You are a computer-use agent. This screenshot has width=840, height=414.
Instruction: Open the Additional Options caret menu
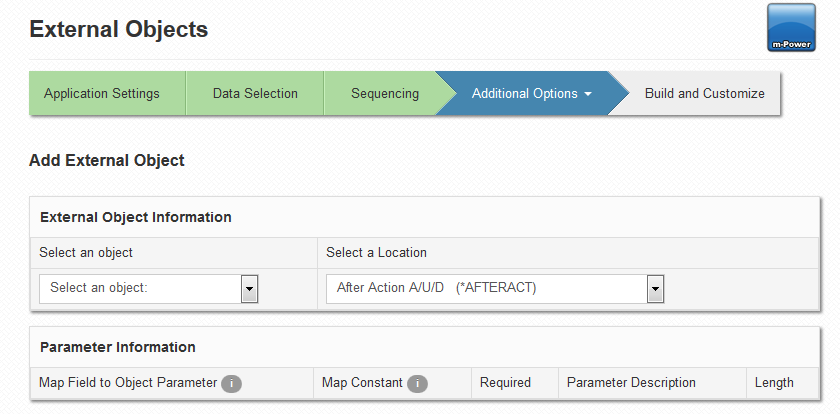pos(588,94)
